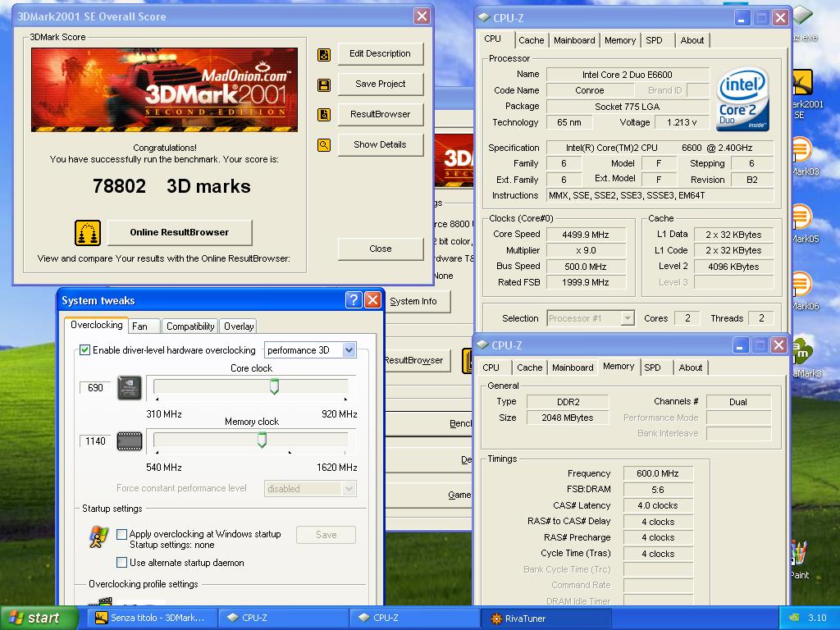Viewport: 840px width, 630px height.
Task: Open Mainboard tab in upper CPU-Z window
Action: coord(574,40)
